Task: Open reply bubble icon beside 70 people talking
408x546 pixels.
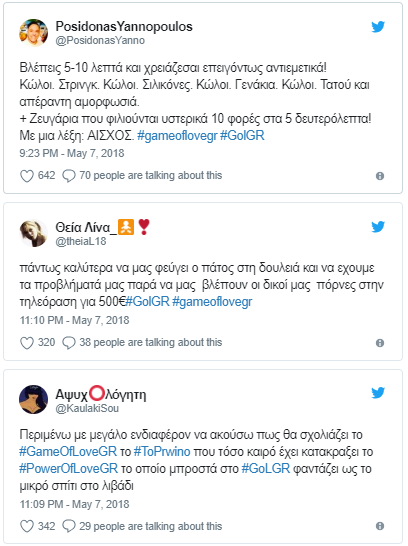Action: click(x=69, y=176)
